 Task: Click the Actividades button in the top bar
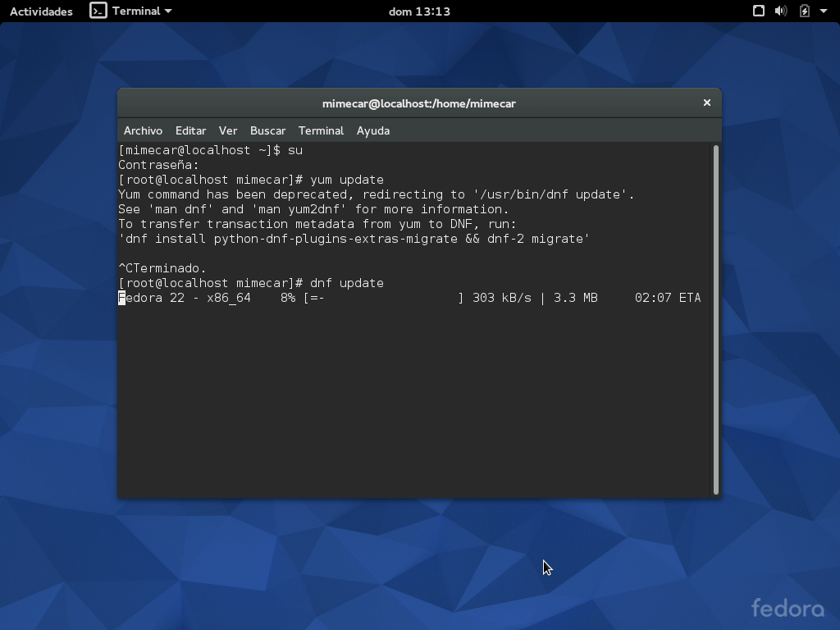(41, 11)
